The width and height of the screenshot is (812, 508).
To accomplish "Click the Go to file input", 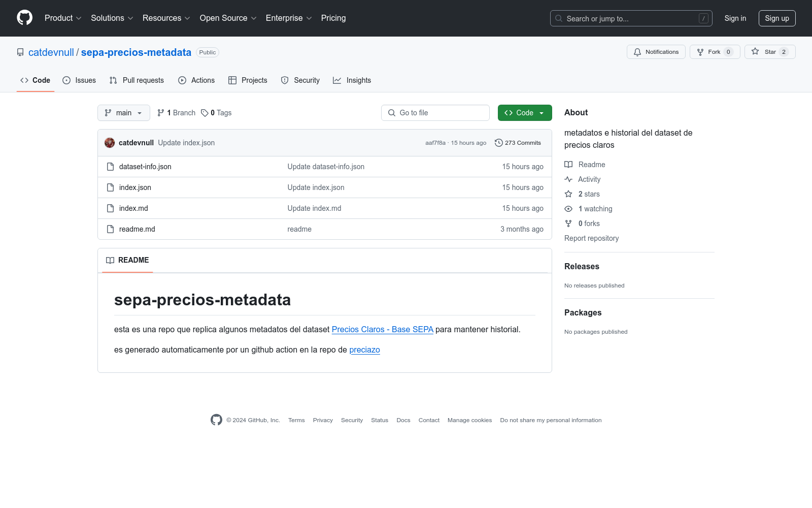I will point(435,113).
